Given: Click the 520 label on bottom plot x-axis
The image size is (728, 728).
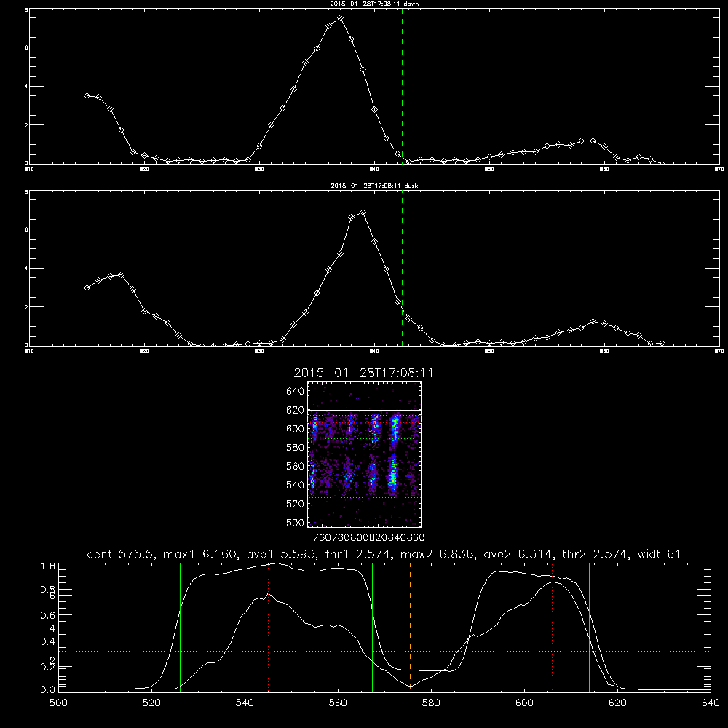Looking at the screenshot, I should click(x=151, y=703).
